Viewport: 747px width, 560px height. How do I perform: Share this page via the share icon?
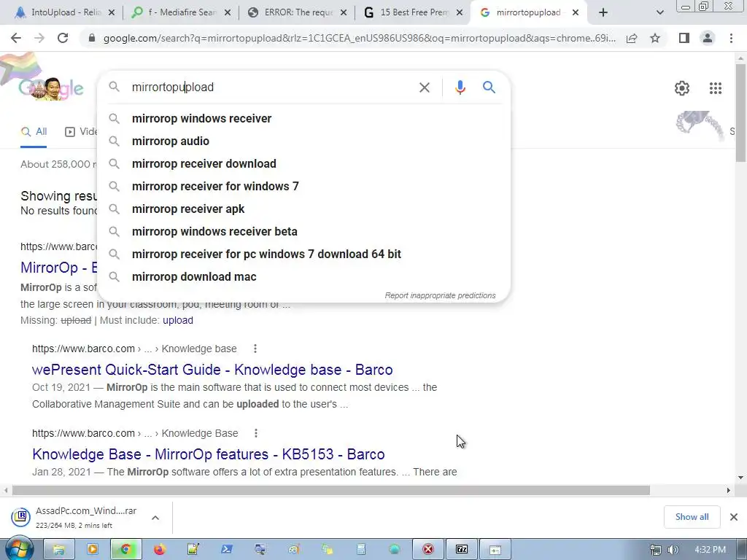(632, 38)
